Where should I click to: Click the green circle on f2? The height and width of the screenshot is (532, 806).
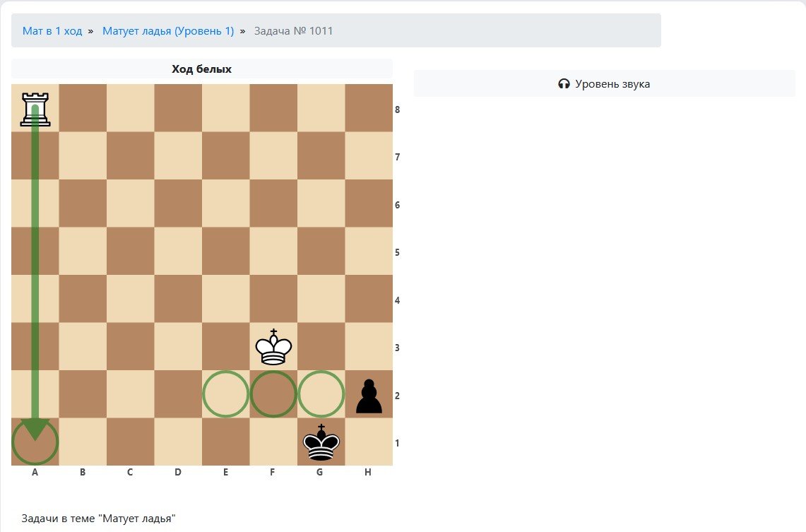click(x=273, y=394)
